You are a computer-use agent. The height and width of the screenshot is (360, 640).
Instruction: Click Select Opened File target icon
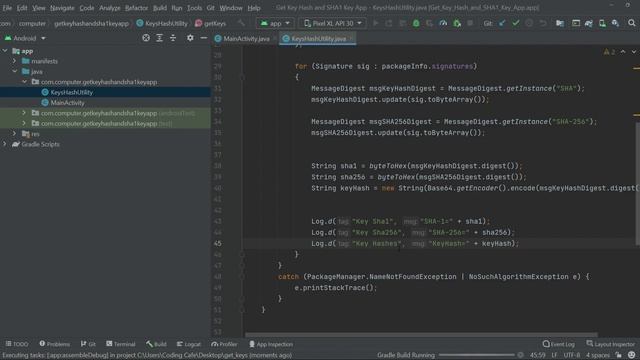[146, 38]
